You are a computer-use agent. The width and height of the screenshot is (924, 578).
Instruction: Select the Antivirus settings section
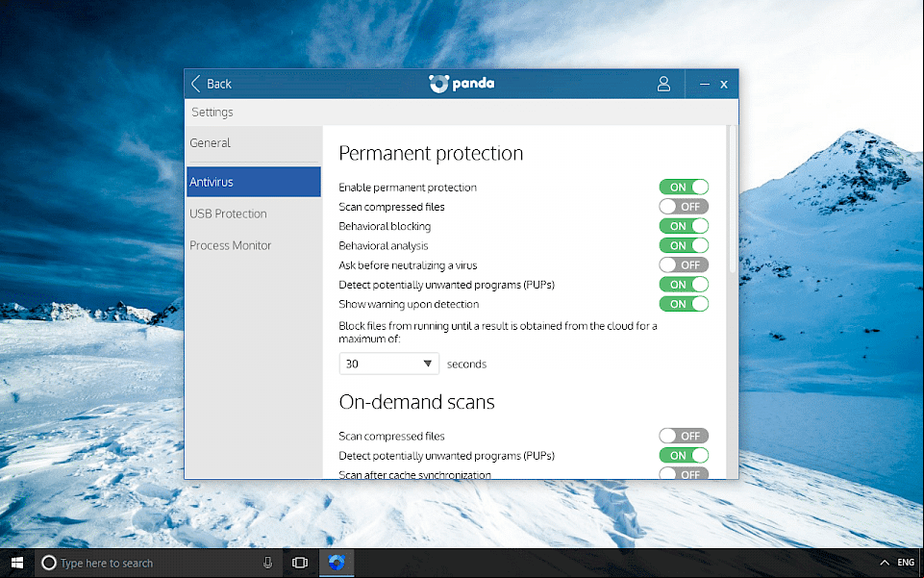point(254,182)
